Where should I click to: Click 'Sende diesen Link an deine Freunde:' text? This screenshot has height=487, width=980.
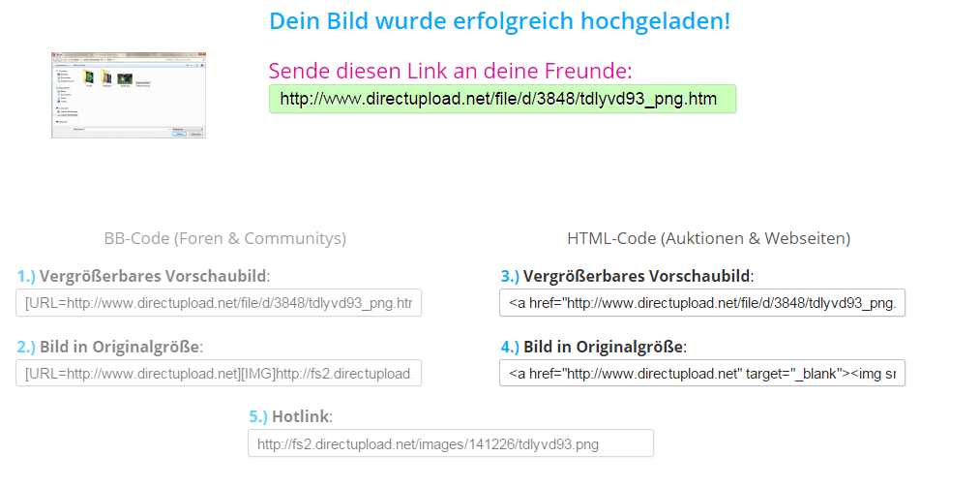pos(451,71)
